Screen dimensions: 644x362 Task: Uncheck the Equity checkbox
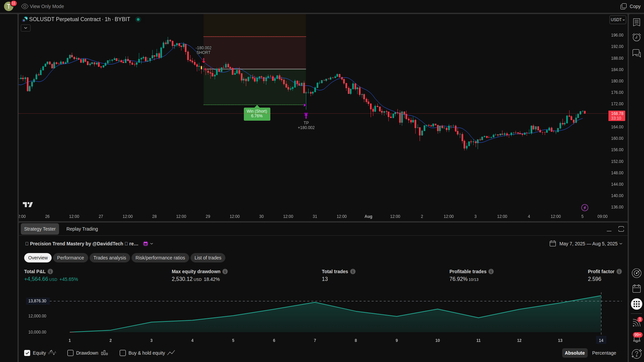[x=27, y=353]
